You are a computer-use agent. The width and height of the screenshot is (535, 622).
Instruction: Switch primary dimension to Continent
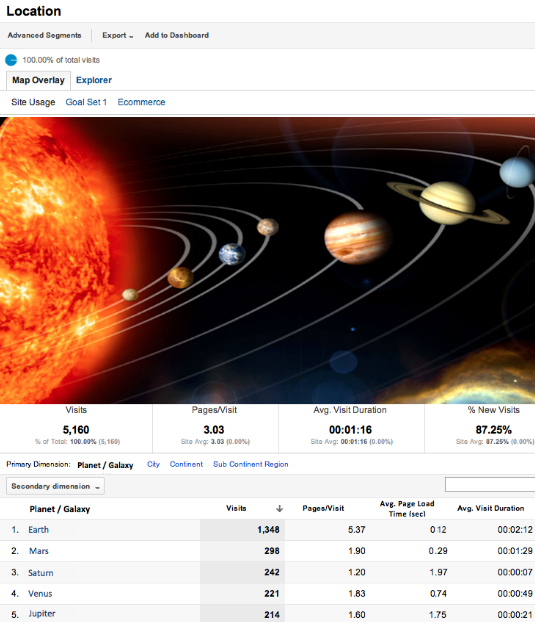coord(186,464)
